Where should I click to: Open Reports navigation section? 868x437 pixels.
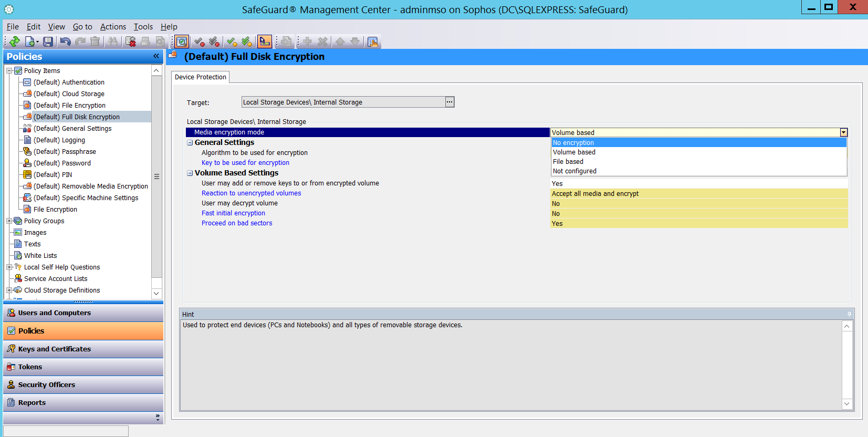[x=83, y=403]
